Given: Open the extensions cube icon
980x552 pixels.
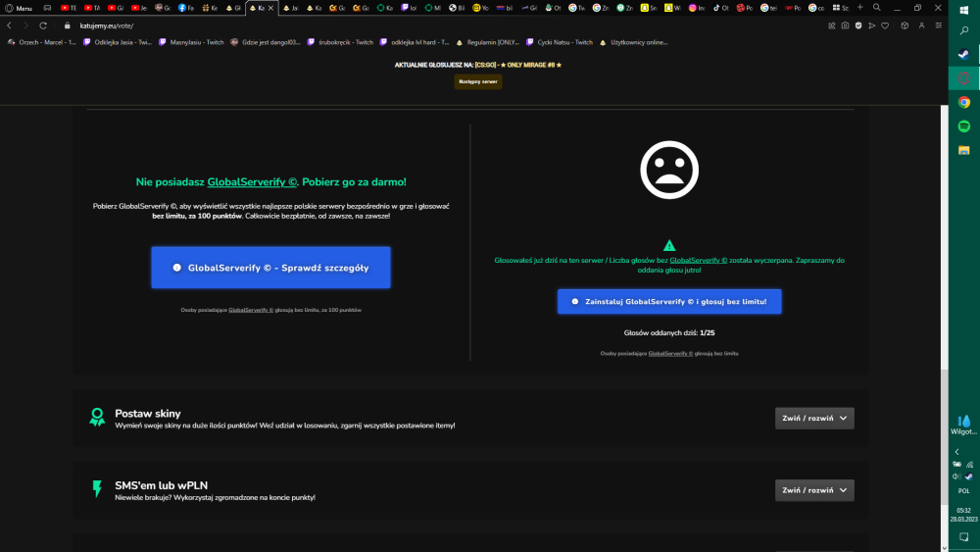Looking at the screenshot, I should [x=905, y=25].
